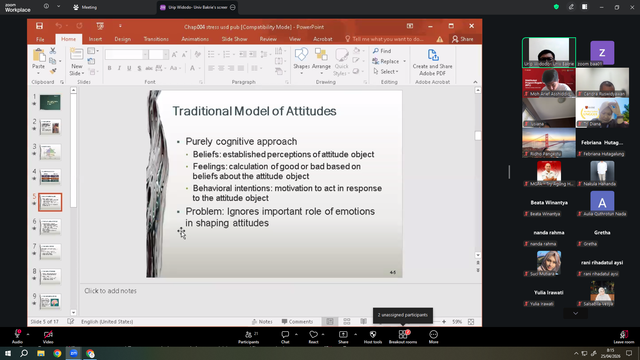
Task: Toggle Zoom Audio mute microphone
Action: (x=17, y=337)
